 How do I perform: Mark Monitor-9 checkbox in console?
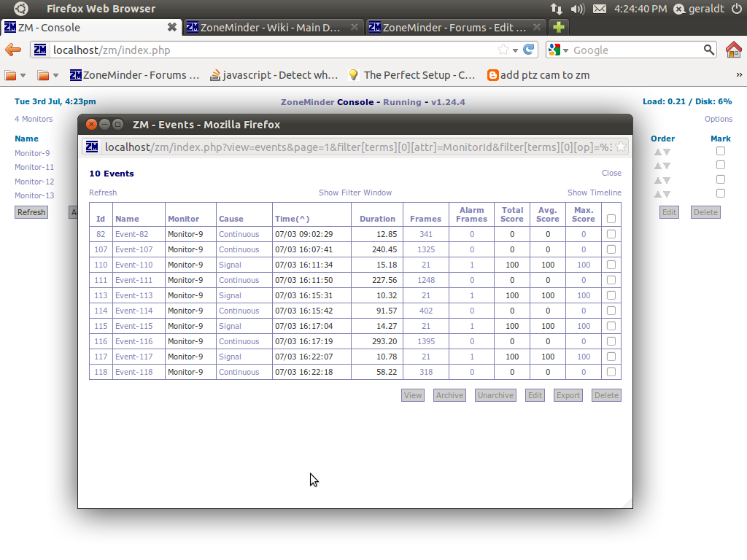tap(721, 151)
